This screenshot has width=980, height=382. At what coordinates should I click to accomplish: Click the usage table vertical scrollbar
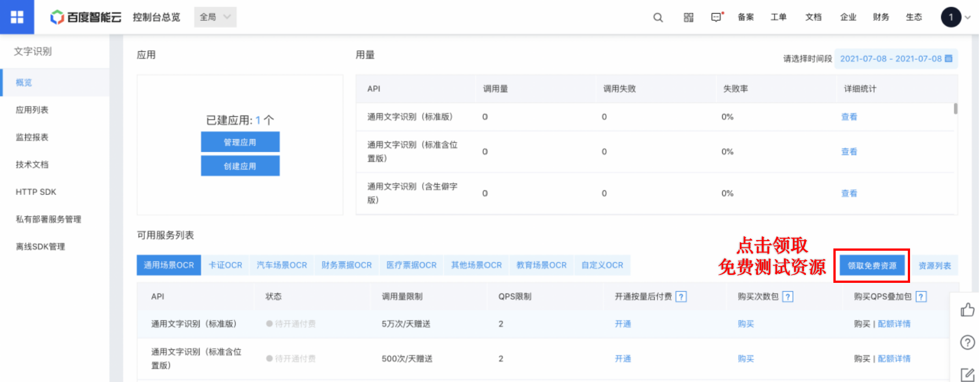(x=955, y=108)
